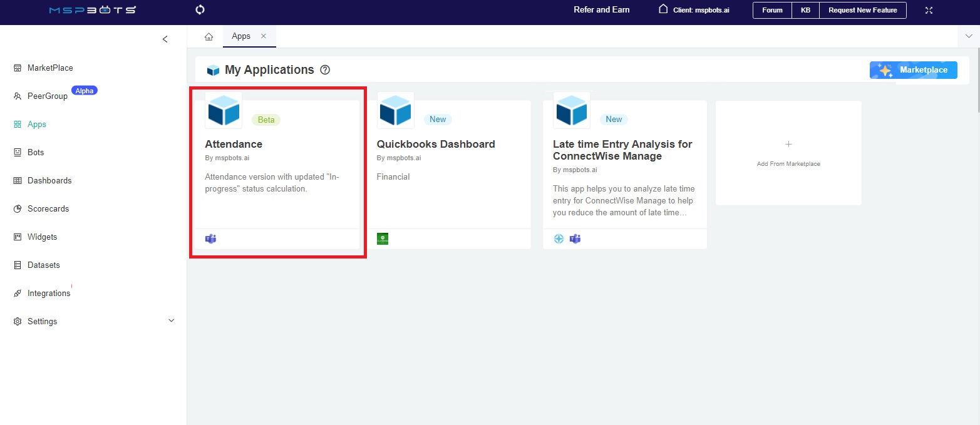Click Add From Marketplace tile
The image size is (980, 425).
[x=788, y=153]
